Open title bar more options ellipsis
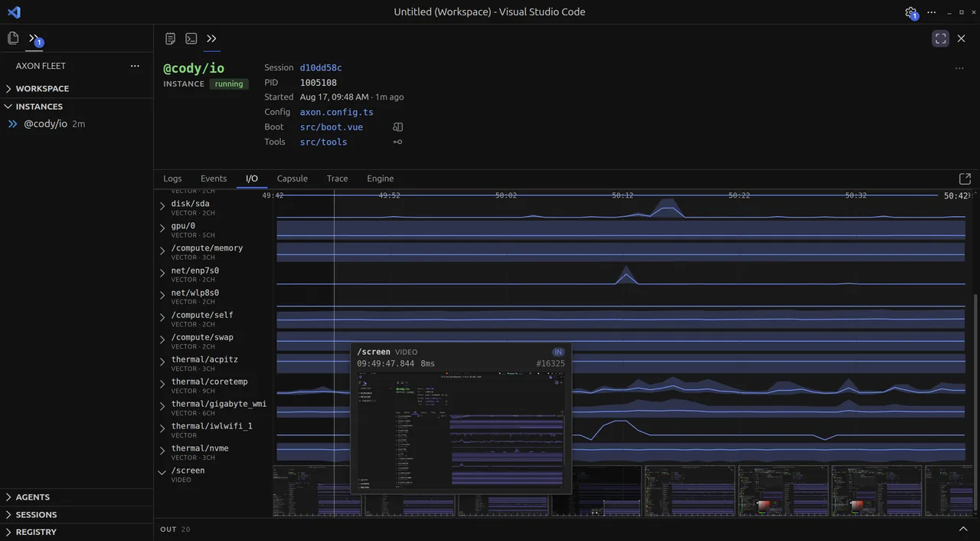 (932, 12)
